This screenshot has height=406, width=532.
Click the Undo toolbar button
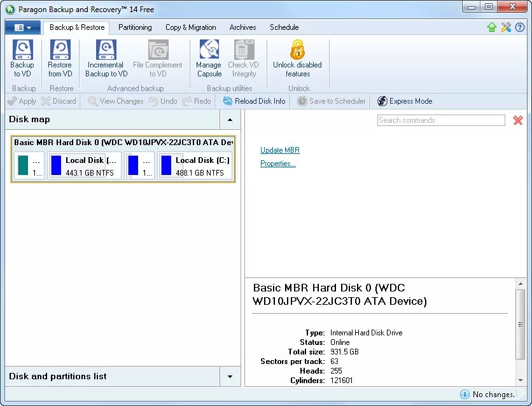(x=163, y=101)
